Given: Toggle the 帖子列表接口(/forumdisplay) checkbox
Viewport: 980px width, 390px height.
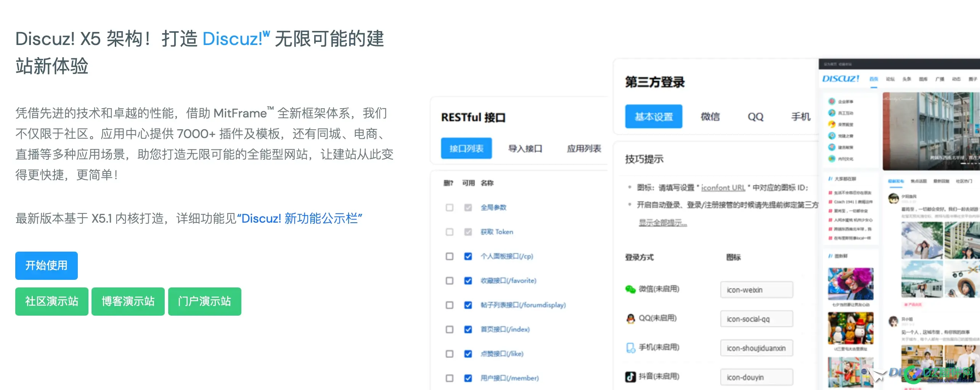Looking at the screenshot, I should pos(467,305).
